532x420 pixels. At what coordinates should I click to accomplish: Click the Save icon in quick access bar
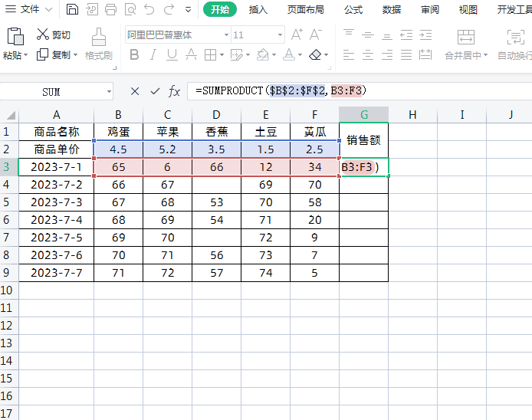(x=72, y=9)
